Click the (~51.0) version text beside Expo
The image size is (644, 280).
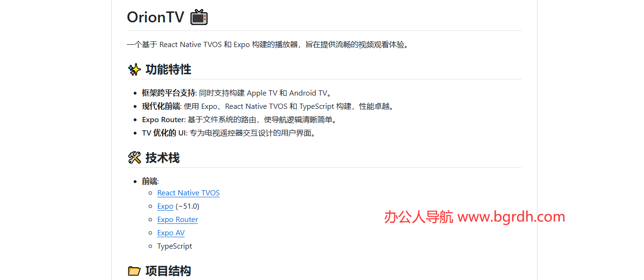coord(187,206)
